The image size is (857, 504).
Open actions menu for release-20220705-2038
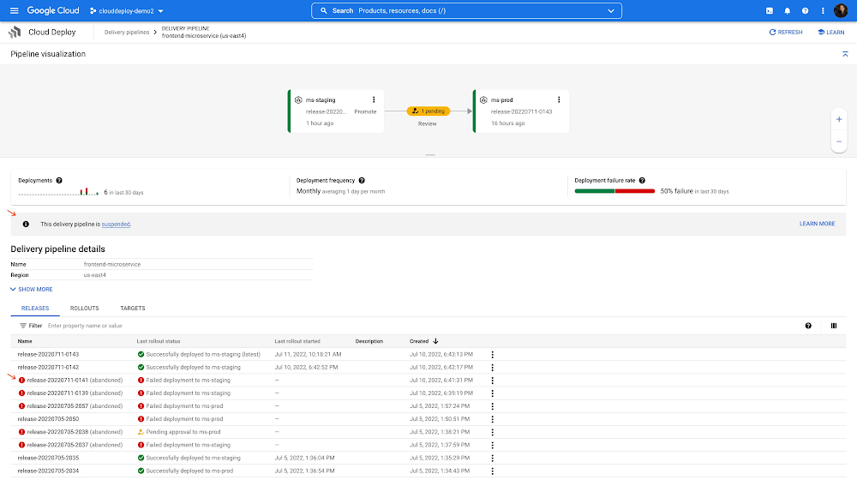pyautogui.click(x=493, y=432)
